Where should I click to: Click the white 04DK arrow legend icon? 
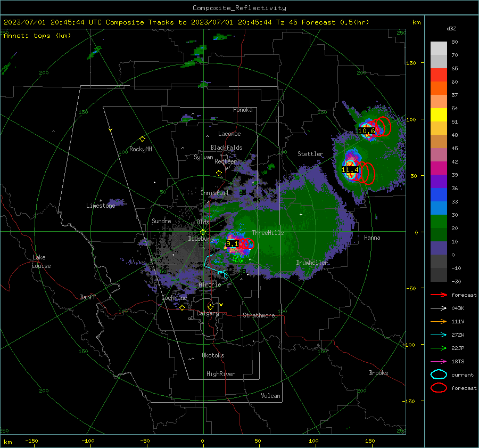click(439, 308)
